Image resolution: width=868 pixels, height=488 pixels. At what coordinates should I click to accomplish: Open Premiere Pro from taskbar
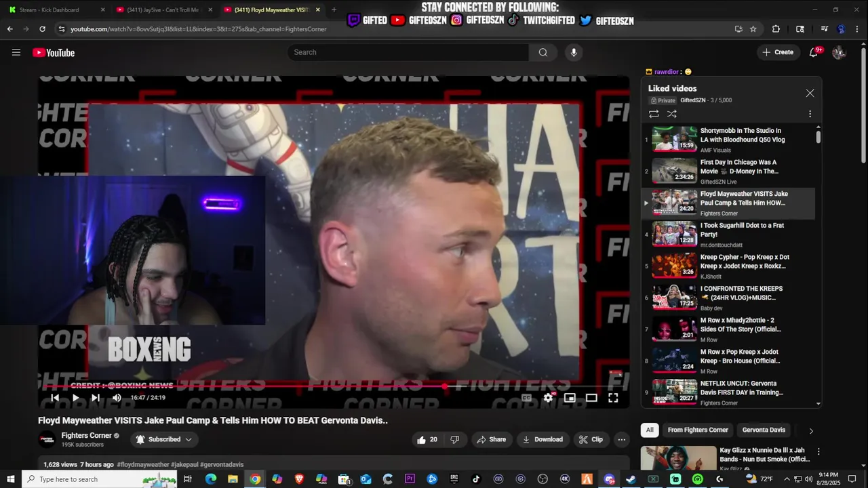(410, 479)
